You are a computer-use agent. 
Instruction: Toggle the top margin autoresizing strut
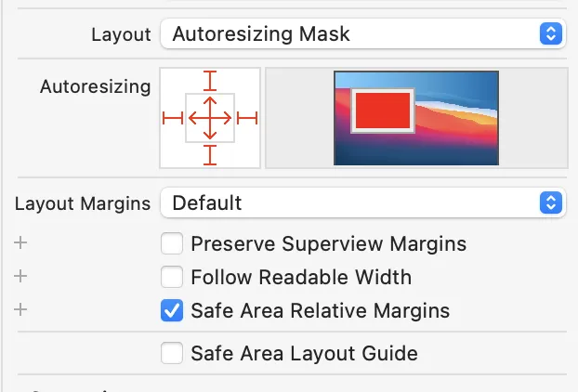210,81
